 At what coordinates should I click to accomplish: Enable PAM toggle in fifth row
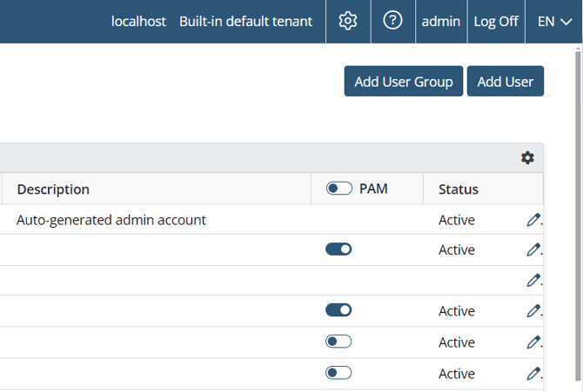(338, 342)
